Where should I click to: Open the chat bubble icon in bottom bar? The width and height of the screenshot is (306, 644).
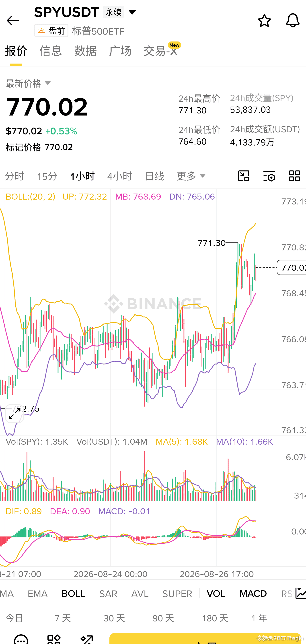(21, 639)
